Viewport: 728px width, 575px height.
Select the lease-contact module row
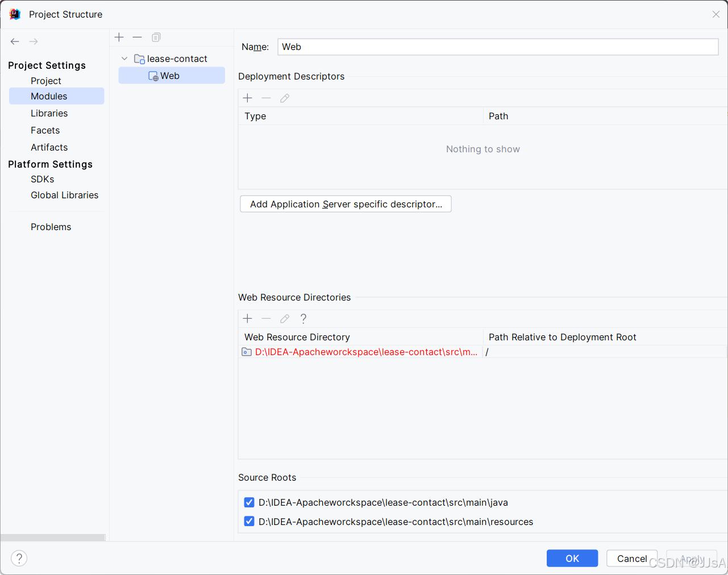pyautogui.click(x=172, y=59)
